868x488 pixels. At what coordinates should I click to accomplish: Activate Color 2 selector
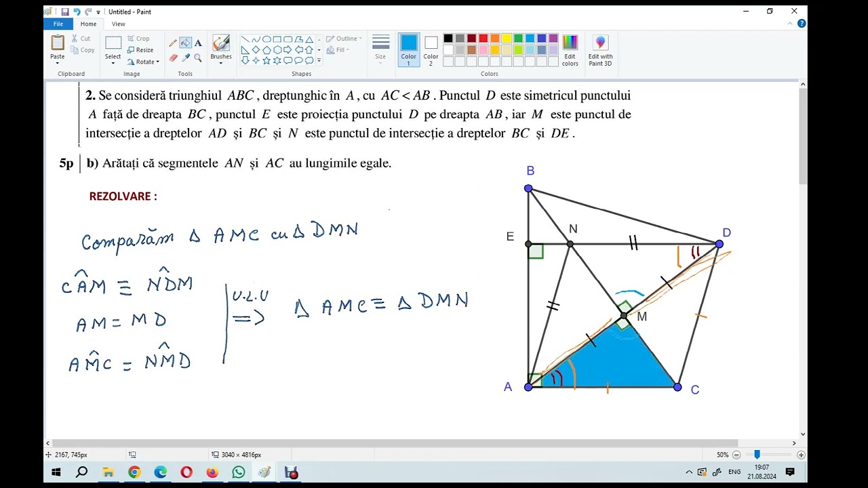pyautogui.click(x=431, y=49)
